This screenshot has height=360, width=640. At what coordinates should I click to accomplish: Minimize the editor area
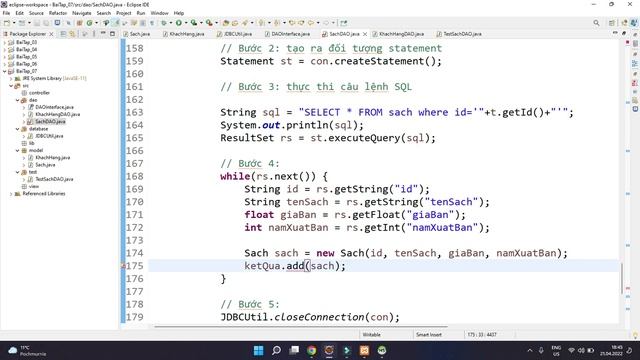click(615, 33)
